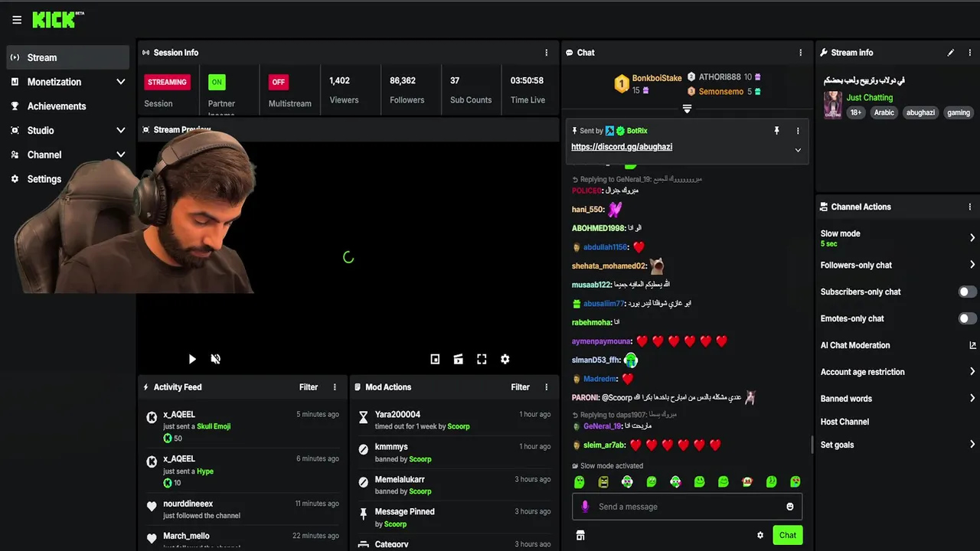Open Account age restriction options
Viewport: 980px width, 551px height.
[897, 372]
